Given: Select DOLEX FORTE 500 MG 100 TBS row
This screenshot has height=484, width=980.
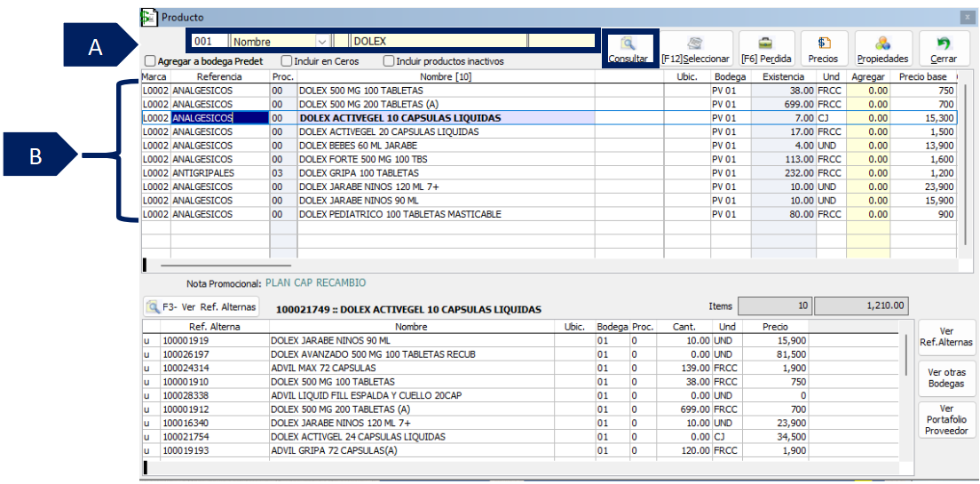Looking at the screenshot, I should 549,160.
